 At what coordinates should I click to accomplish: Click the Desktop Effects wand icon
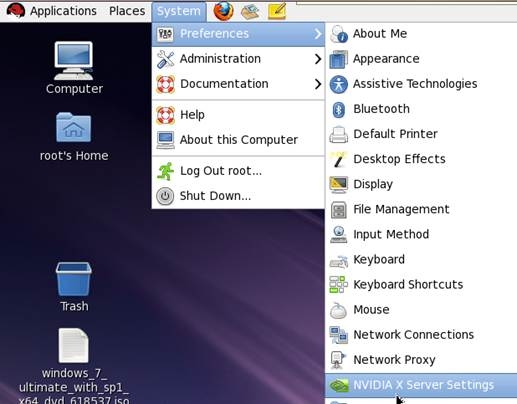pyautogui.click(x=339, y=159)
